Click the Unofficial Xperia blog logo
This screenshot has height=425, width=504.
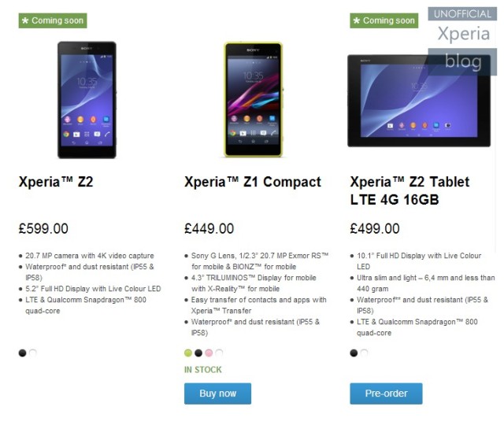[462, 41]
